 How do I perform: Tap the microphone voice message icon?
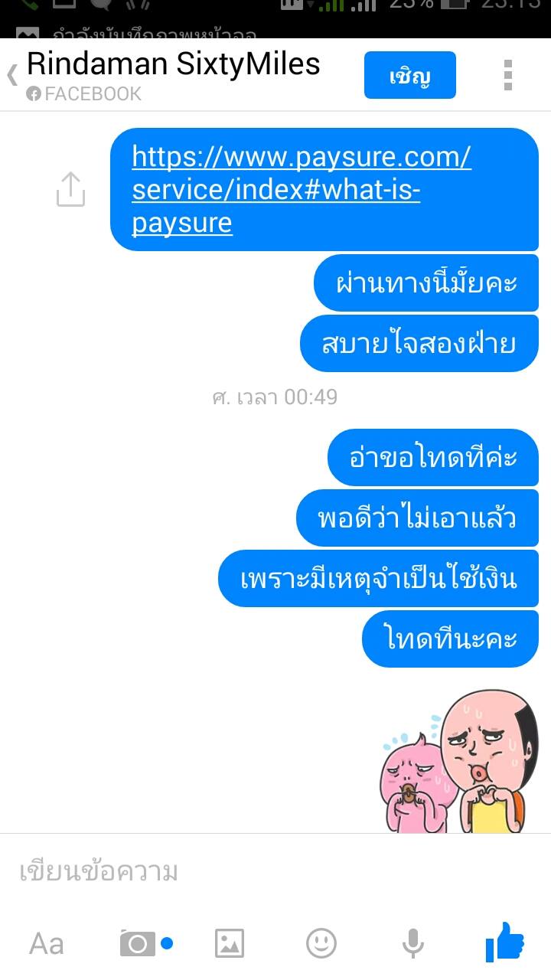413,943
